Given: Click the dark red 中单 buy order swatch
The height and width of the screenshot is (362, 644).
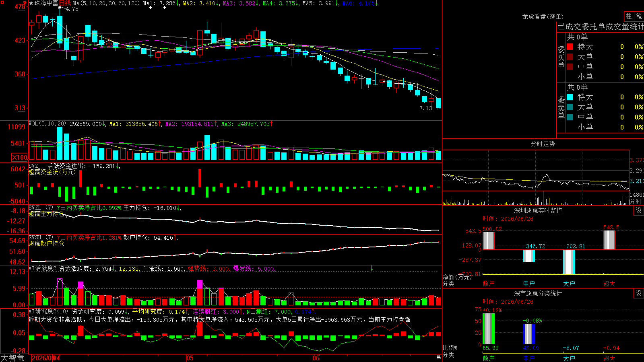Looking at the screenshot, I should tap(570, 66).
